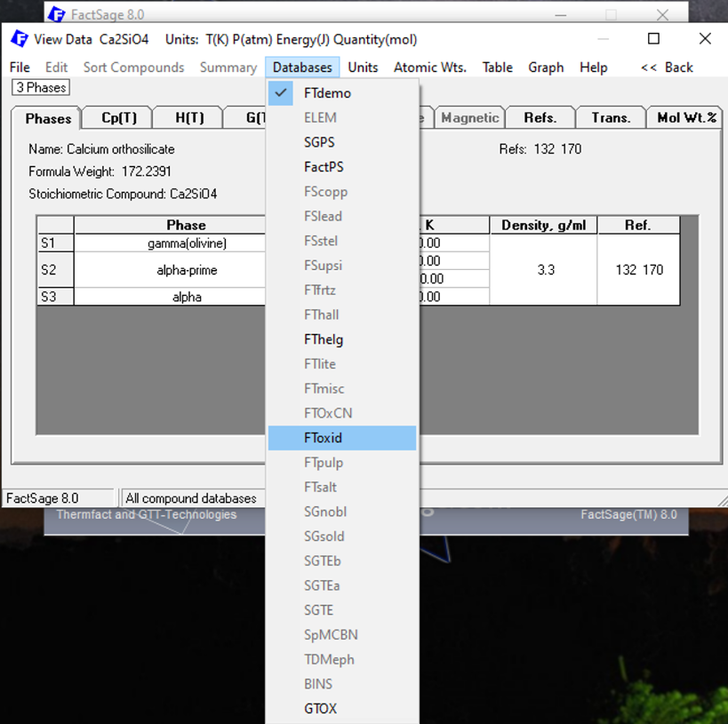Click the 3 Phases indicator box
728x724 pixels.
click(41, 87)
